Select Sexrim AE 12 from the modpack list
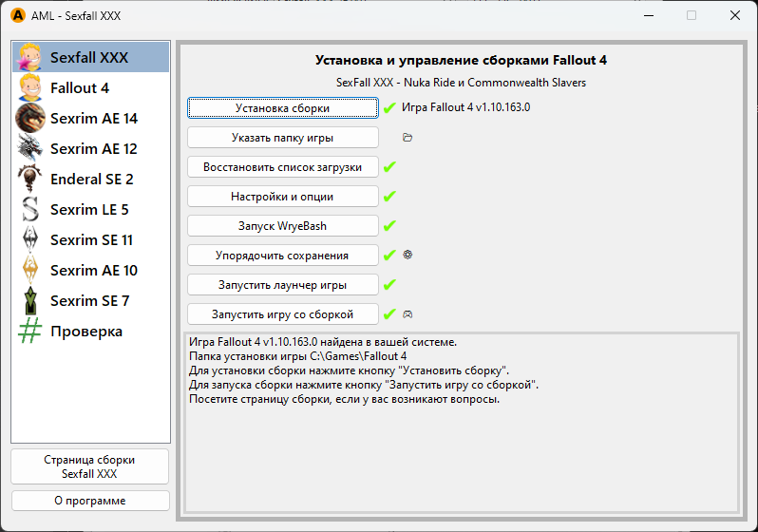The image size is (758, 532). click(x=93, y=149)
